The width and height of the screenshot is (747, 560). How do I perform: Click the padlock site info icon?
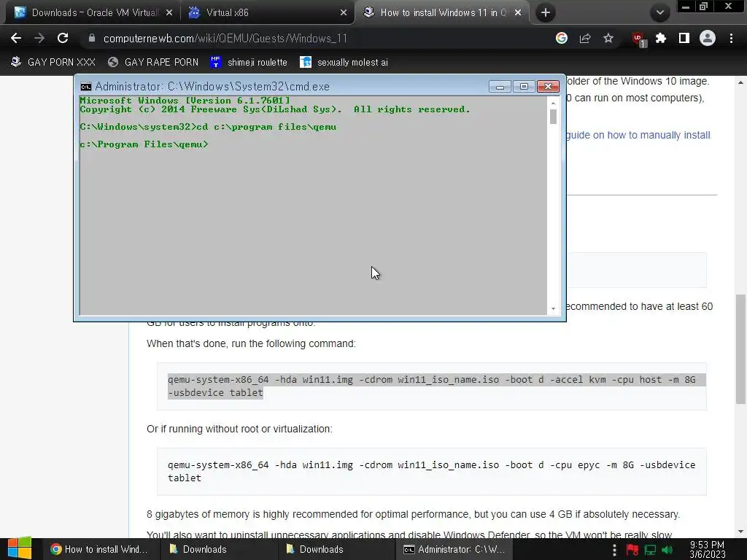pos(92,38)
